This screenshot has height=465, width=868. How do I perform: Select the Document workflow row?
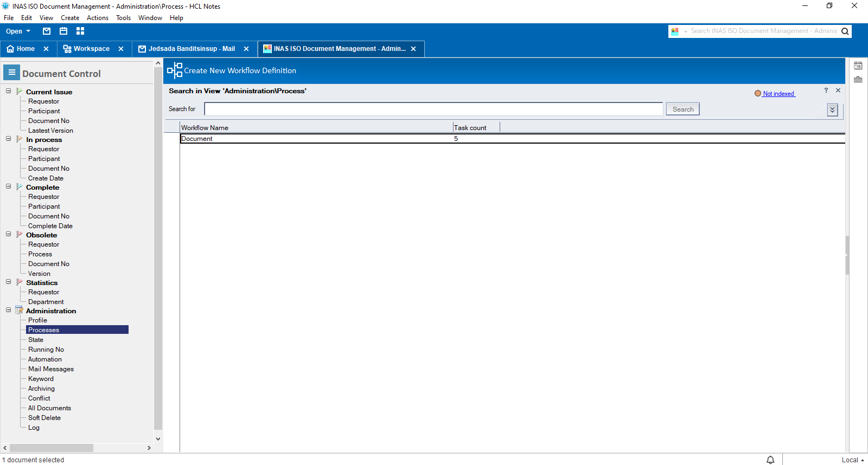click(x=513, y=139)
